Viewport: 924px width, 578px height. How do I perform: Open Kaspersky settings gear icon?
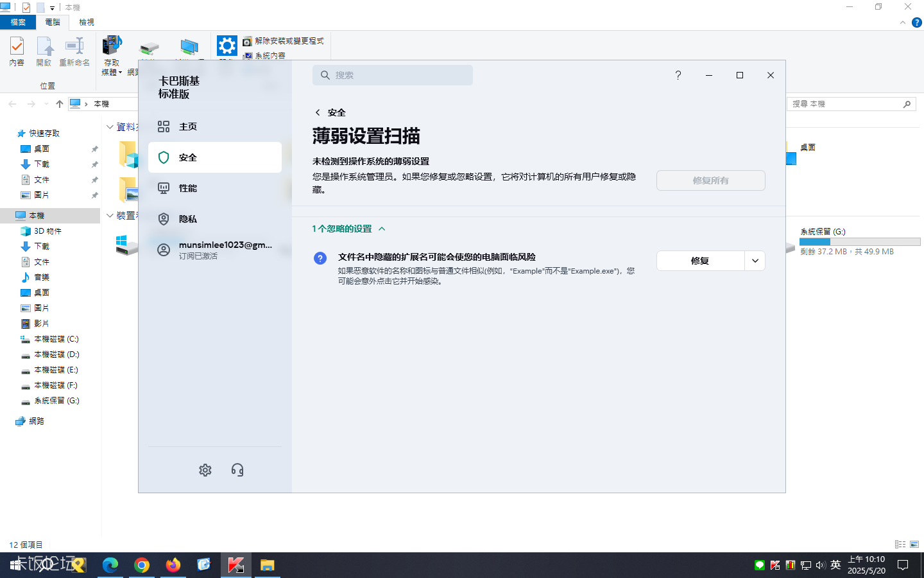(205, 470)
